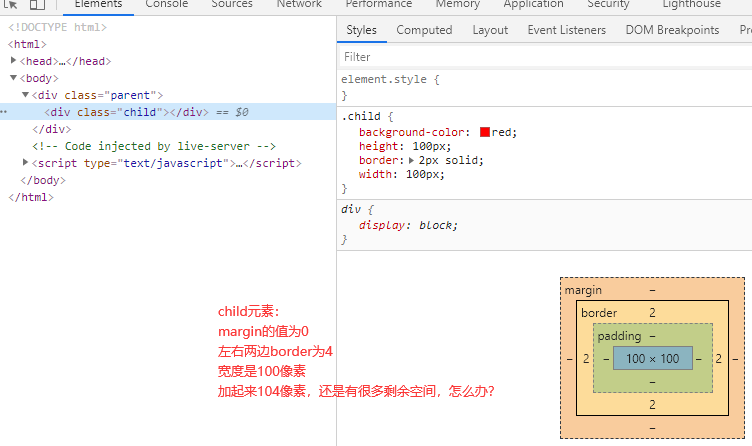Edit the top border value 2
Screen dimensions: 752x446
[x=652, y=313]
